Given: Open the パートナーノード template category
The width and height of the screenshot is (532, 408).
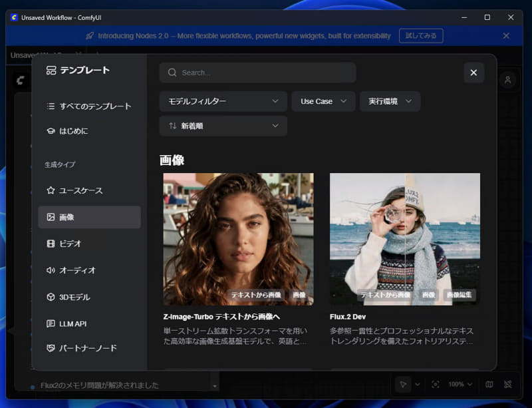Looking at the screenshot, I should pyautogui.click(x=80, y=348).
